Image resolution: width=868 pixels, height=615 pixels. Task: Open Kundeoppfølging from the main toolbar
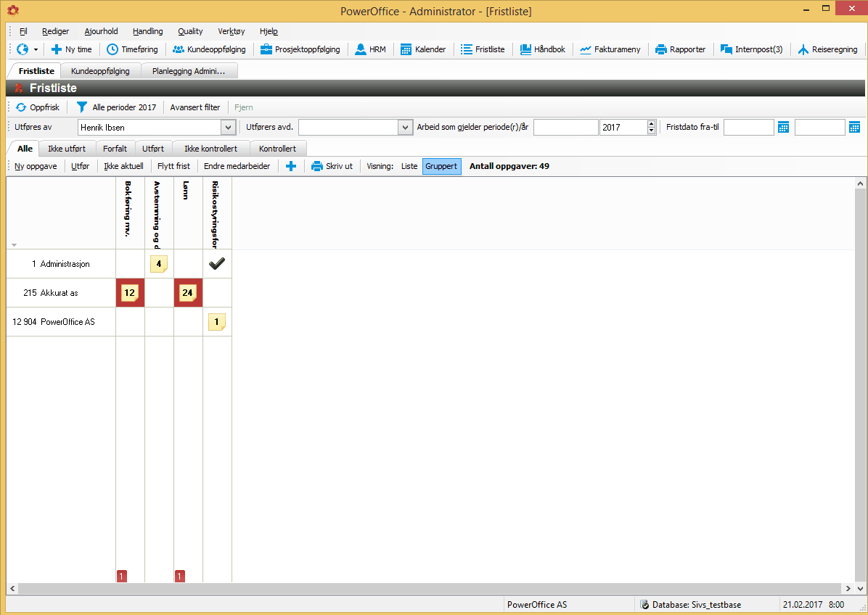pyautogui.click(x=209, y=49)
